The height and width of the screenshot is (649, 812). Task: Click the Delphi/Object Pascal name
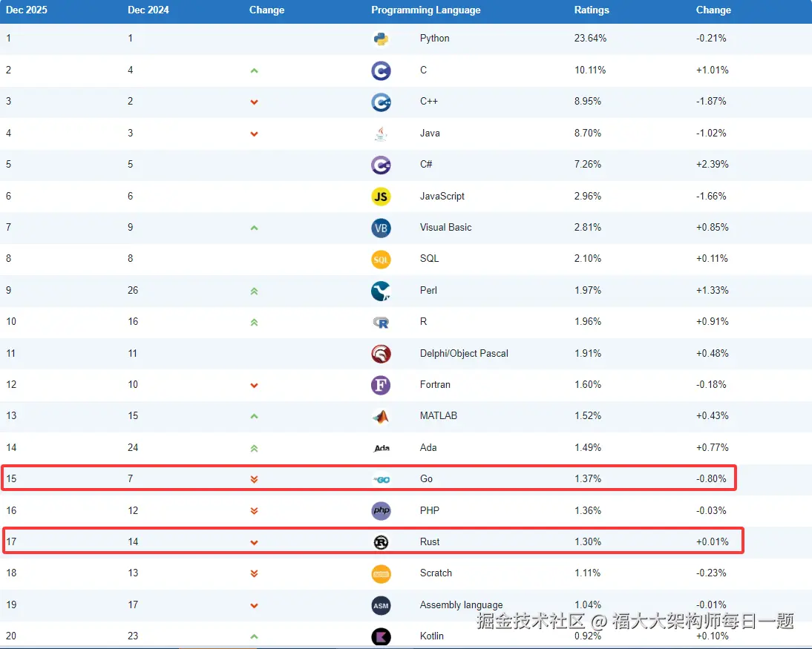[x=464, y=354]
